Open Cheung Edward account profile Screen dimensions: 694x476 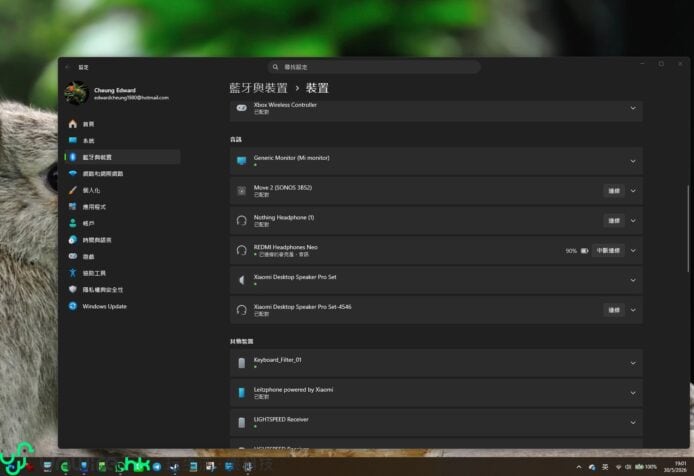point(117,93)
